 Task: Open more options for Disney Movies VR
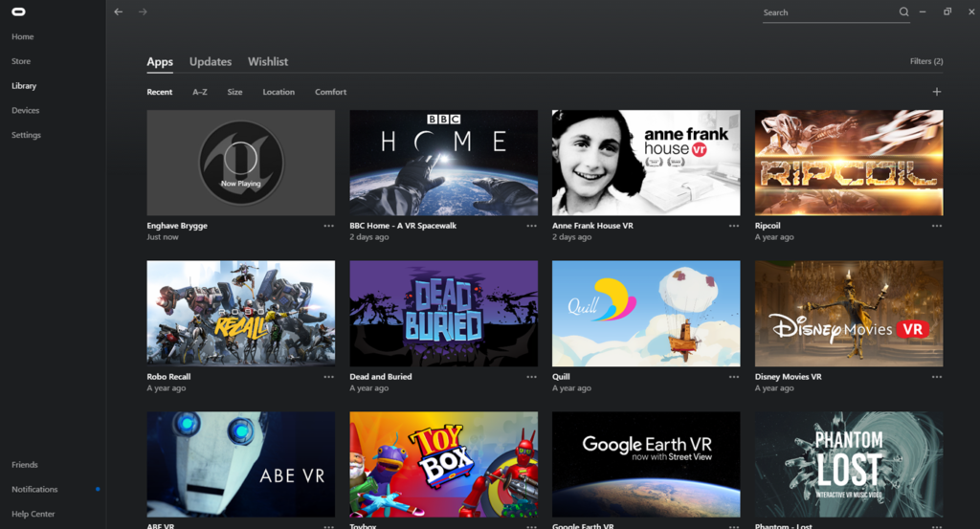[x=936, y=377]
